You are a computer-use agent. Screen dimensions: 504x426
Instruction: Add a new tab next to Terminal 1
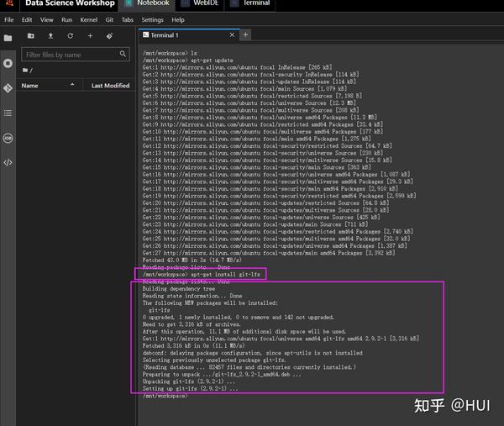coord(245,34)
